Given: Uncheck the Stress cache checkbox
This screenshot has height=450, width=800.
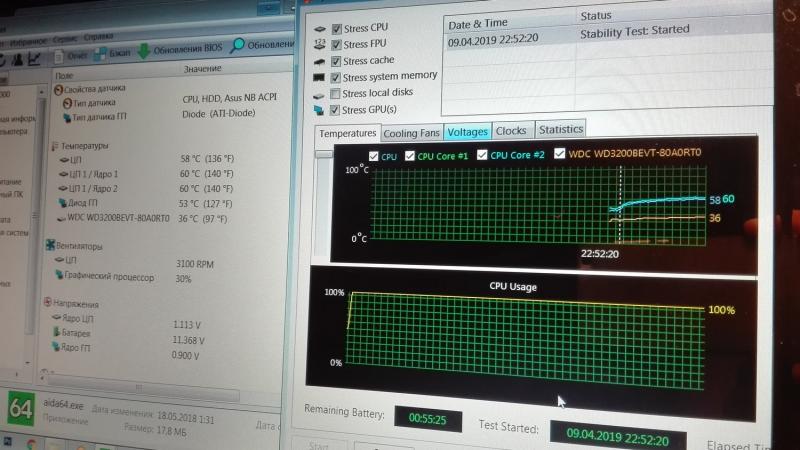Looking at the screenshot, I should tap(336, 61).
